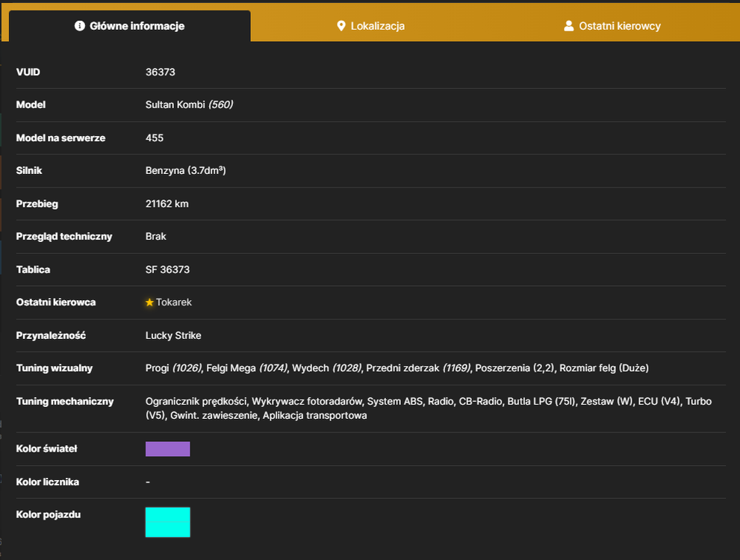Click the Kolor pojazdu label

pos(49,514)
